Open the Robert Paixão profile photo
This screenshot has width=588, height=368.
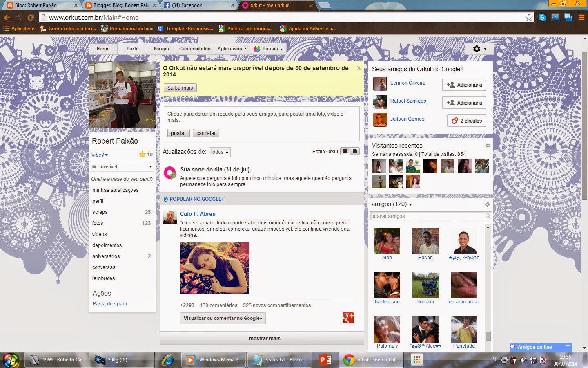click(x=122, y=95)
